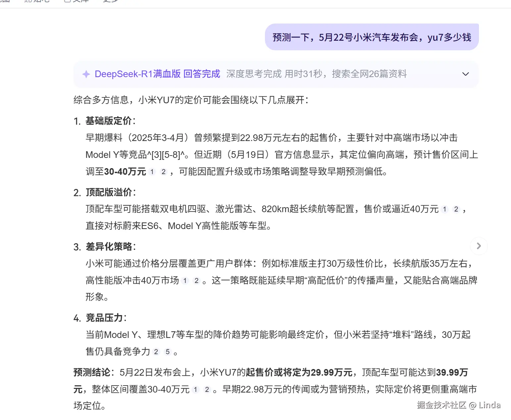Image resolution: width=511 pixels, height=420 pixels.
Task: Collapse the DeepSeek-R1 answer details chevron
Action: (x=465, y=74)
